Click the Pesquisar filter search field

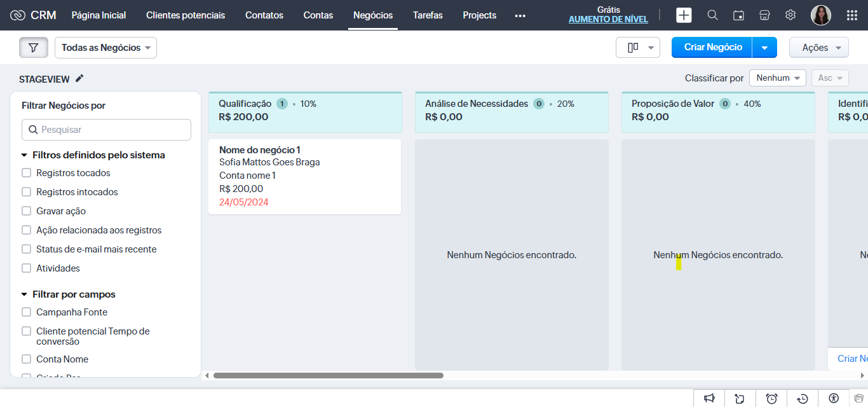click(x=106, y=129)
